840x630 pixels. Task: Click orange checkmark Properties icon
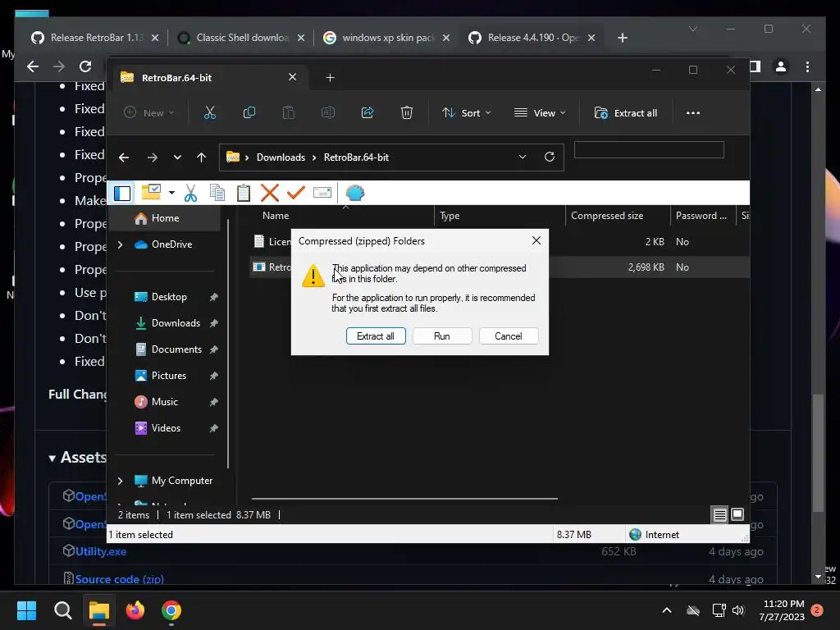tap(295, 192)
